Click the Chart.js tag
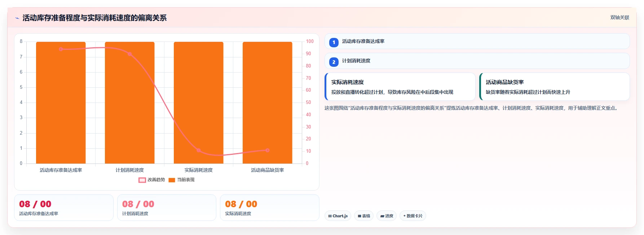The image size is (644, 235). click(338, 216)
